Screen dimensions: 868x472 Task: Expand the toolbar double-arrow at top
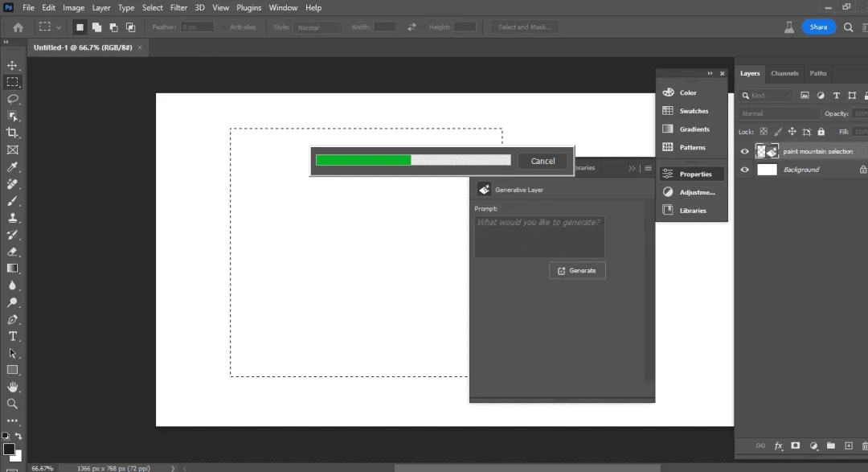coord(6,42)
